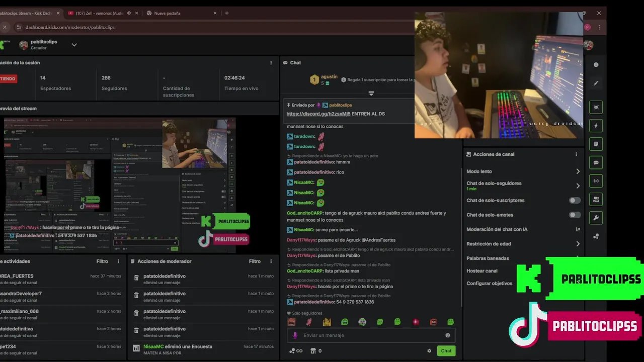Open a new browser tab with plus
The image size is (644, 362).
(226, 13)
